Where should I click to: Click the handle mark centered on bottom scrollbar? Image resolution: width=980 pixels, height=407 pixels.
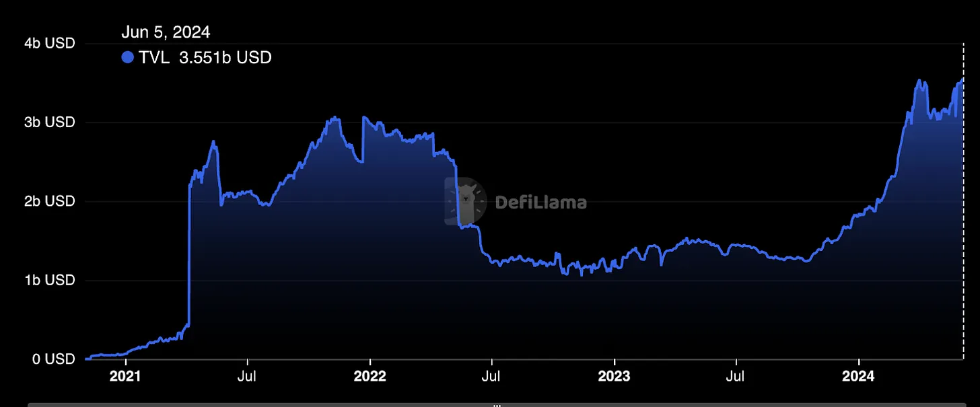497,405
